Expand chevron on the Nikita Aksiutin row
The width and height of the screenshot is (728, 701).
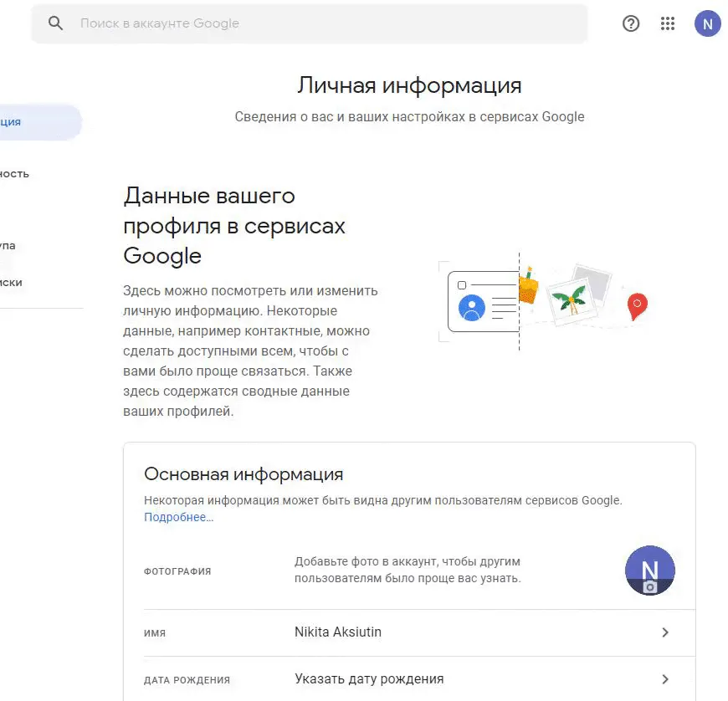(665, 632)
